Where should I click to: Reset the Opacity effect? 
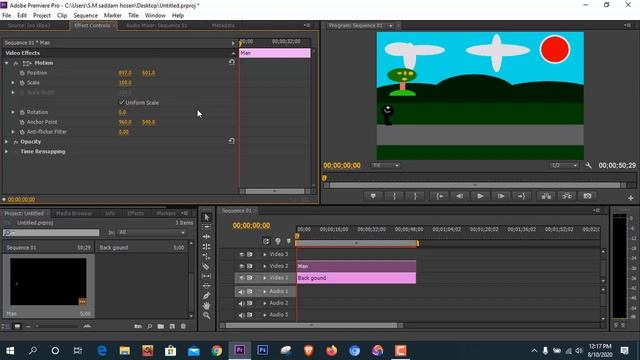coord(231,141)
